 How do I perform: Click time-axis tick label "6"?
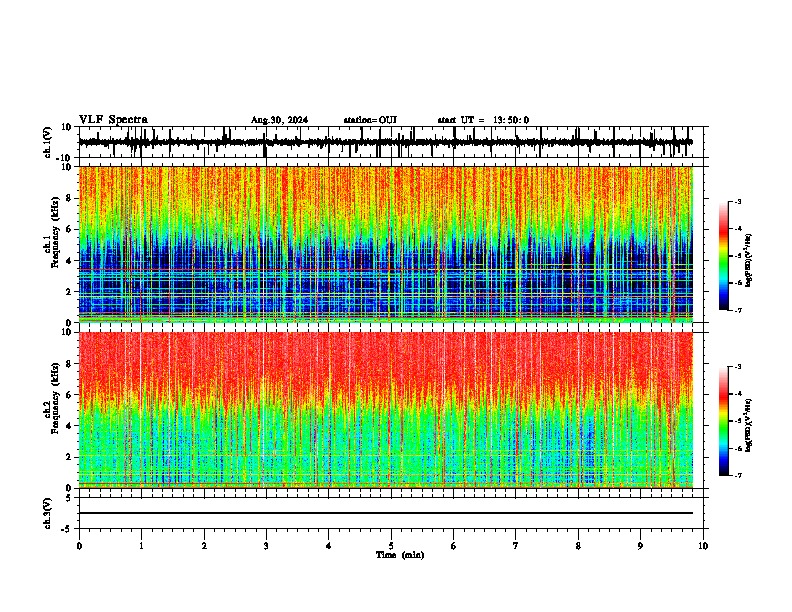[x=454, y=546]
